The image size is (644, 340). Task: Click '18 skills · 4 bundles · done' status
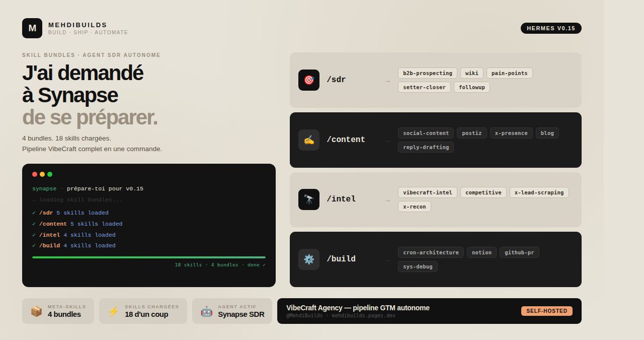coord(220,265)
